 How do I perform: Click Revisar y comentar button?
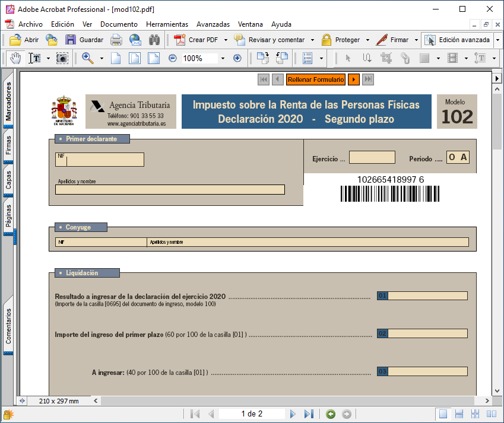(270, 40)
